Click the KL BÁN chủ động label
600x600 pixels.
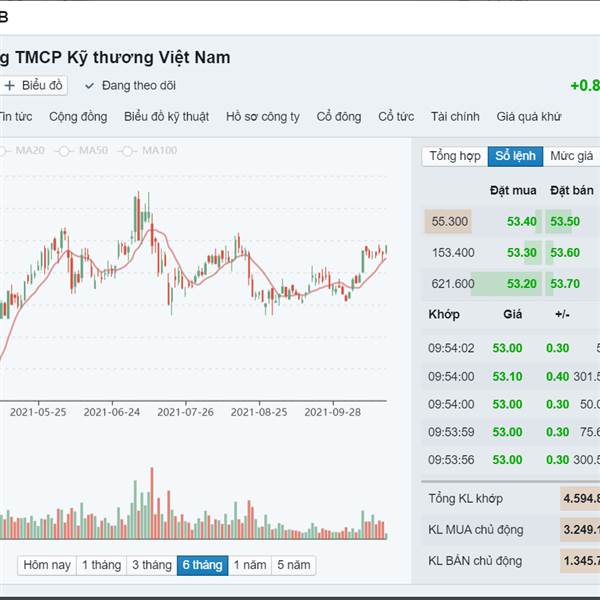pos(475,561)
